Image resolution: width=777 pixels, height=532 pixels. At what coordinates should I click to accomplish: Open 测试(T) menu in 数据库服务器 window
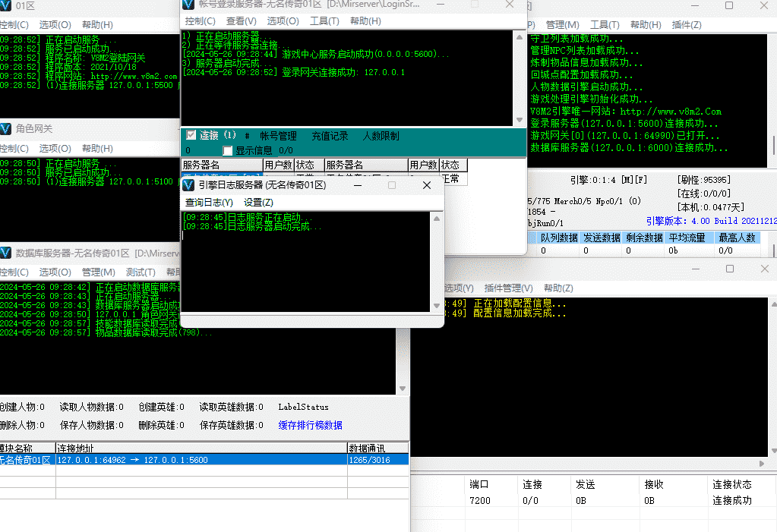point(141,272)
